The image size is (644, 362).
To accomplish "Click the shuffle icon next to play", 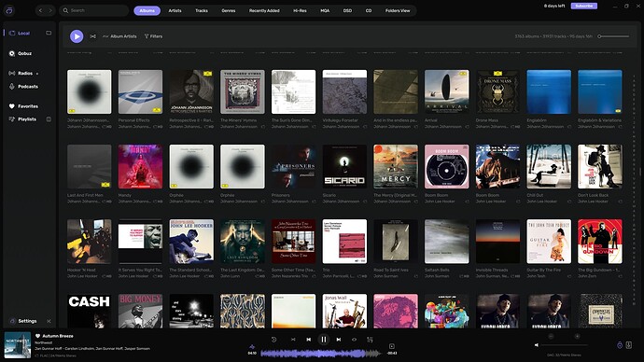I will pyautogui.click(x=92, y=36).
